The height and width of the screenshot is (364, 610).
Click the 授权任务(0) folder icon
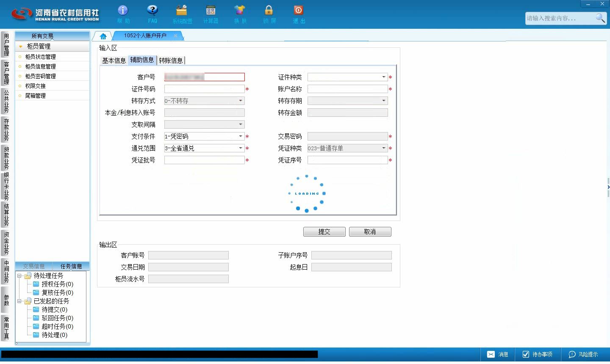click(x=36, y=284)
